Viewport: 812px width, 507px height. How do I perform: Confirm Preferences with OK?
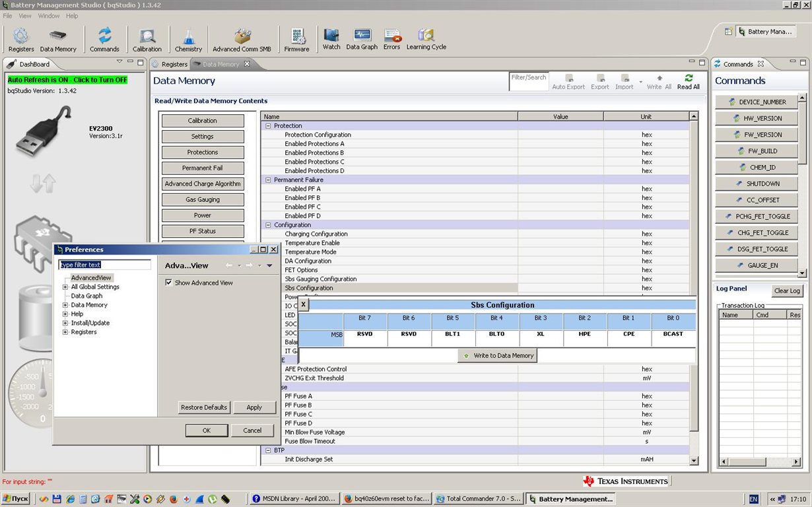pyautogui.click(x=207, y=430)
